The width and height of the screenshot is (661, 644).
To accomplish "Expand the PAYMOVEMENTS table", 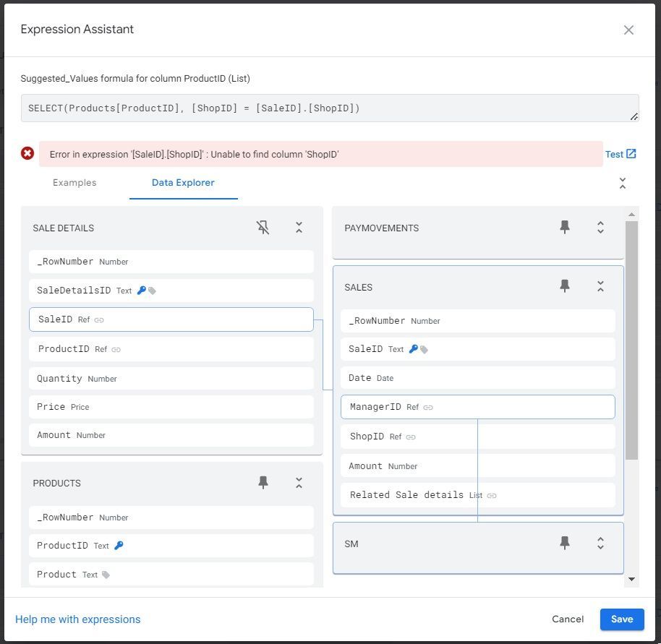I will 600,228.
